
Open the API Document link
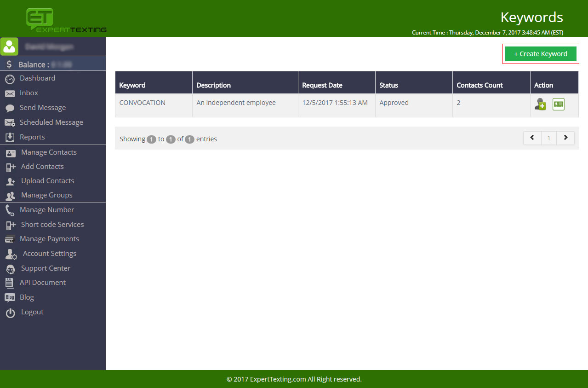tap(42, 283)
